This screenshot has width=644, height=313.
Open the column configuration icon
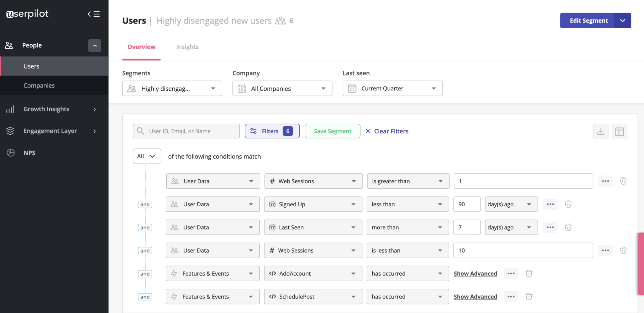coord(619,131)
